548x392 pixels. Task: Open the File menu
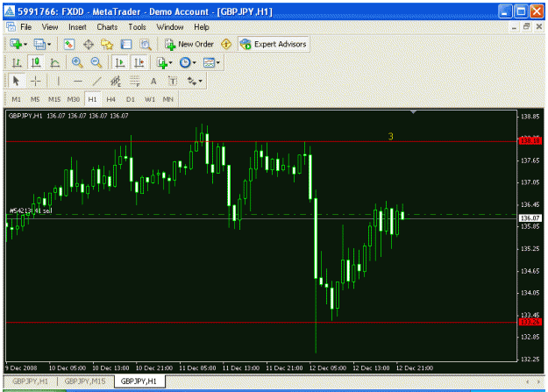coord(25,27)
